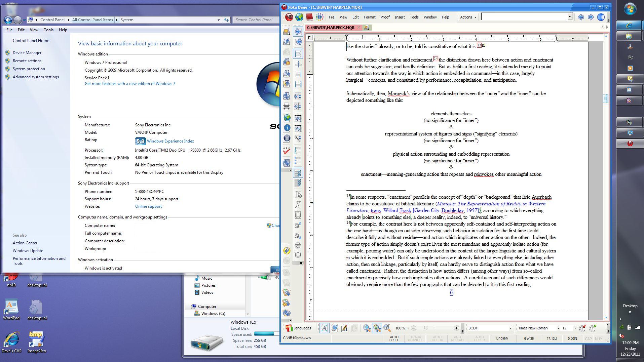Toggle AUTO SPELL in the status bar
Screen dimensions: 644x362
tap(394, 338)
